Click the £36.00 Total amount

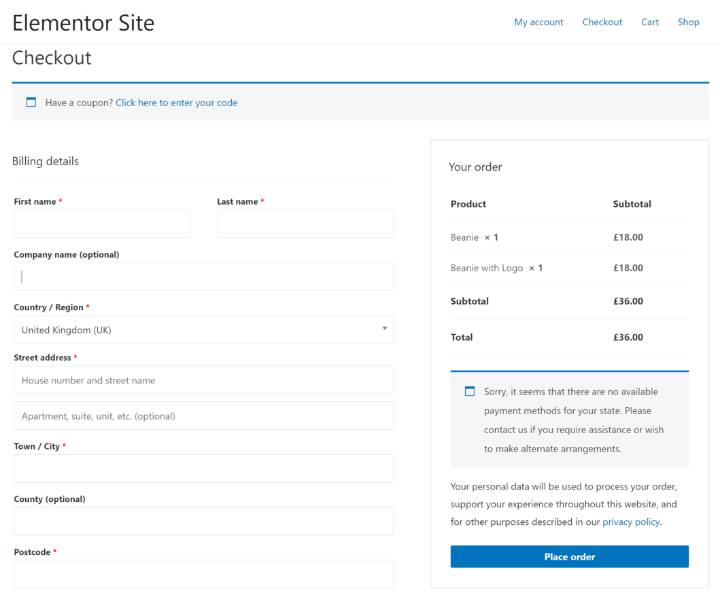tap(628, 337)
